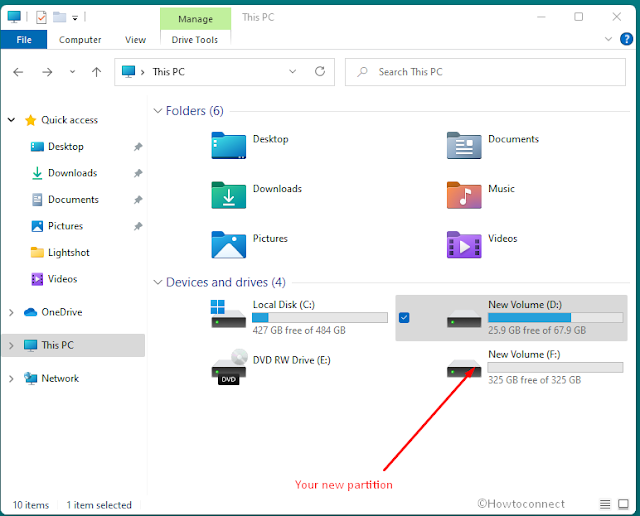Open the Help question mark icon
The image size is (640, 516).
pyautogui.click(x=626, y=39)
